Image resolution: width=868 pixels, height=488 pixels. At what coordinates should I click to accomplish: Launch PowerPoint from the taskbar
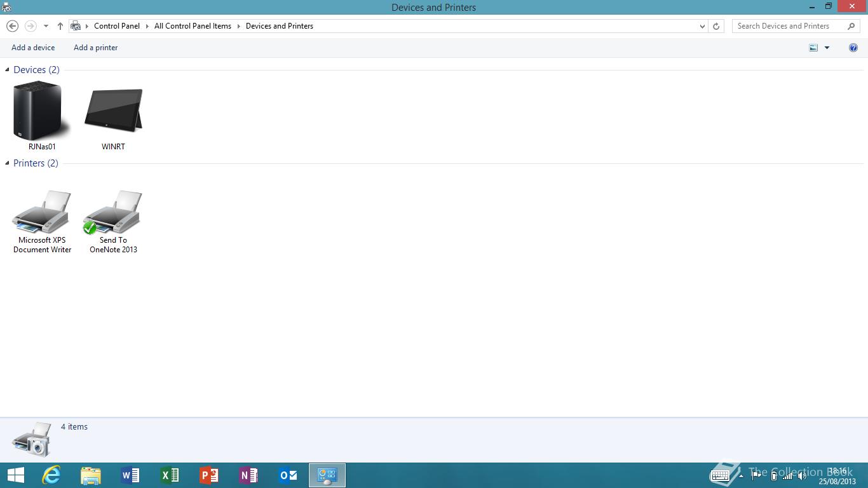[x=209, y=475]
